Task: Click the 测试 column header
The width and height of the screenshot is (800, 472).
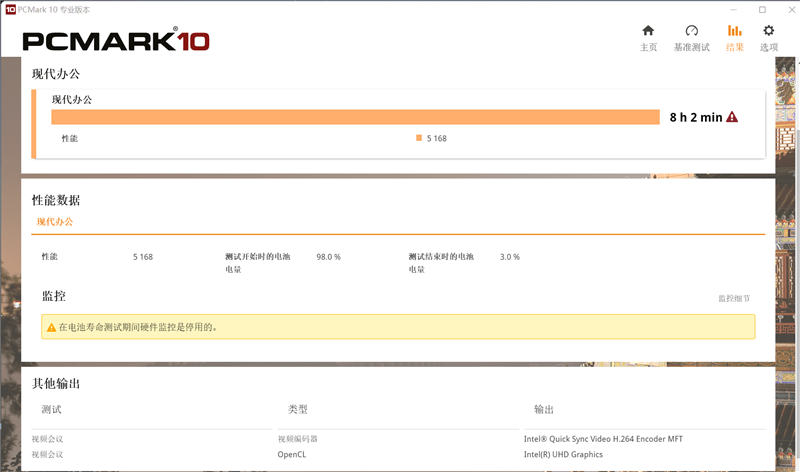Action: pos(51,409)
